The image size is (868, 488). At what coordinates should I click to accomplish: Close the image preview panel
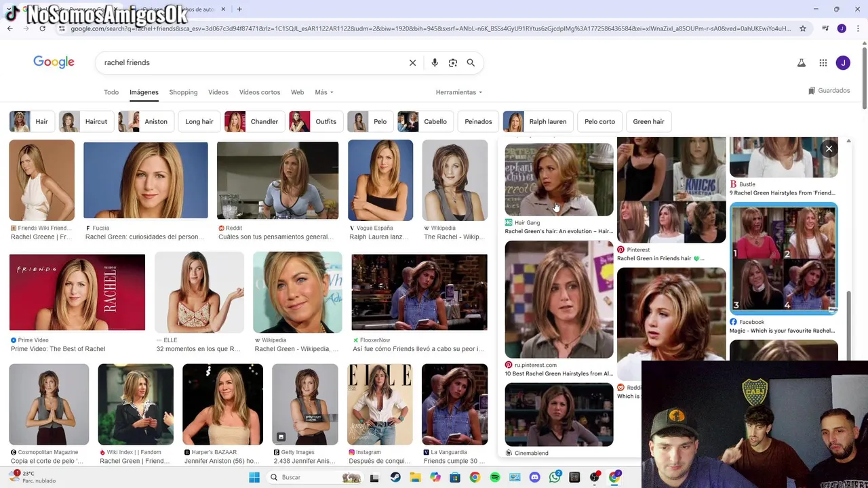pyautogui.click(x=829, y=148)
